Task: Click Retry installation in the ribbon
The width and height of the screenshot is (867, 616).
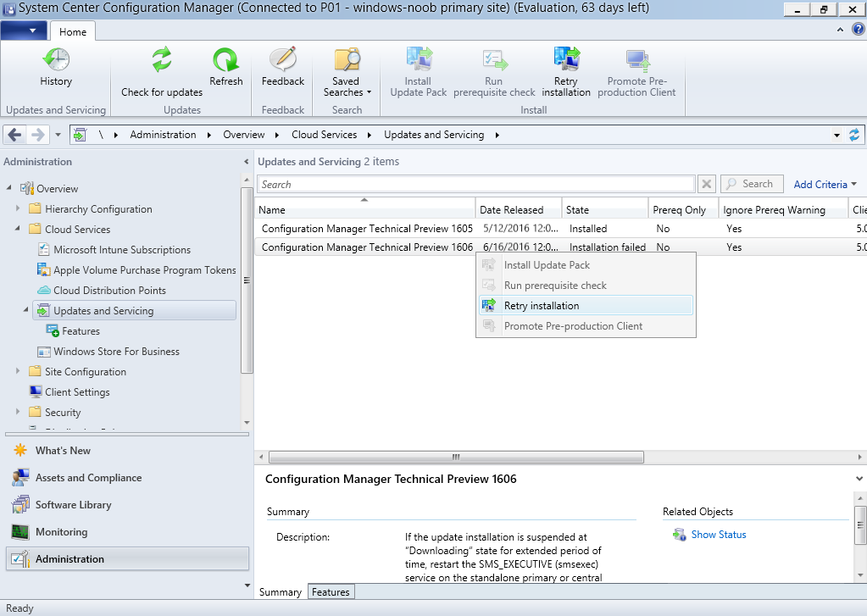Action: (565, 72)
